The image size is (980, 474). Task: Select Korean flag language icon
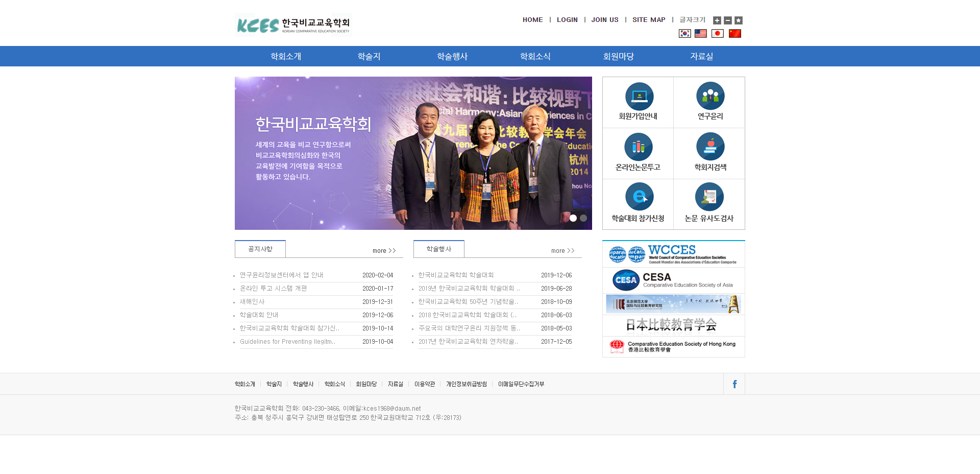685,34
